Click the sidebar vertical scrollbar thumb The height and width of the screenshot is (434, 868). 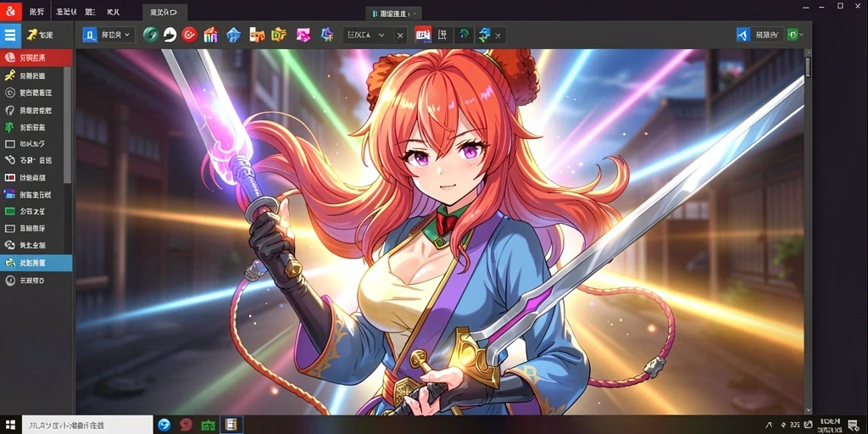[x=68, y=125]
